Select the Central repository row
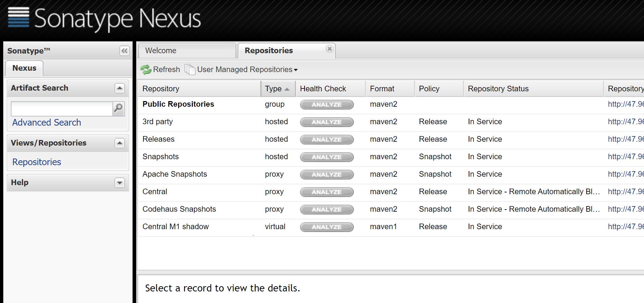This screenshot has width=644, height=303. 391,192
